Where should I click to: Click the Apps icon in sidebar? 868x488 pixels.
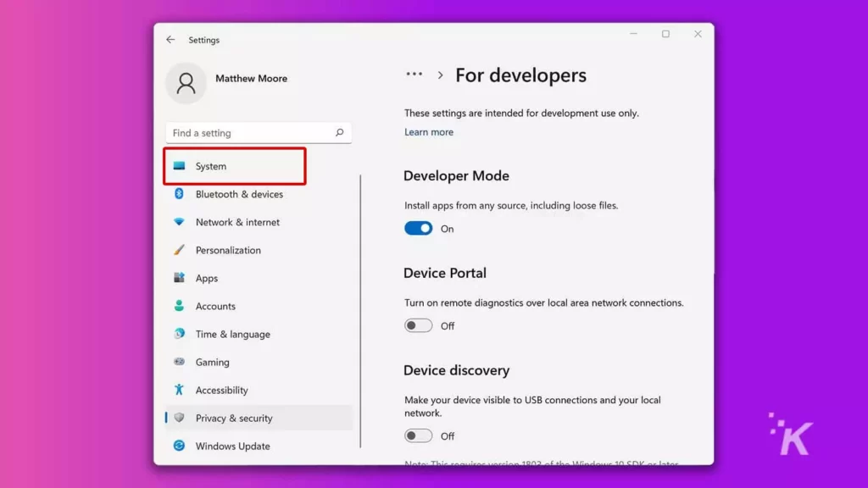click(x=179, y=278)
